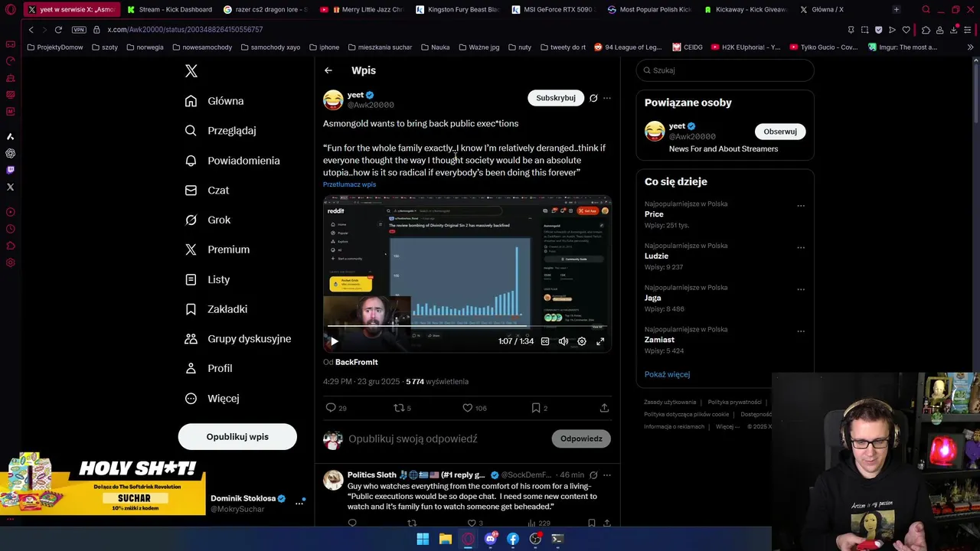Open Twitch icon in Opera sidebar
The height and width of the screenshot is (551, 980).
10,170
